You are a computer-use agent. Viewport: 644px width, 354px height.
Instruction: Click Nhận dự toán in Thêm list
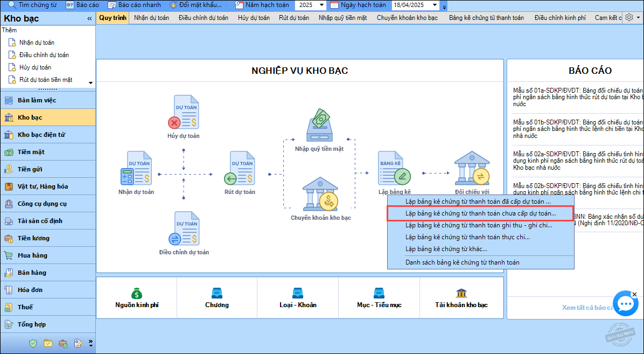(37, 43)
